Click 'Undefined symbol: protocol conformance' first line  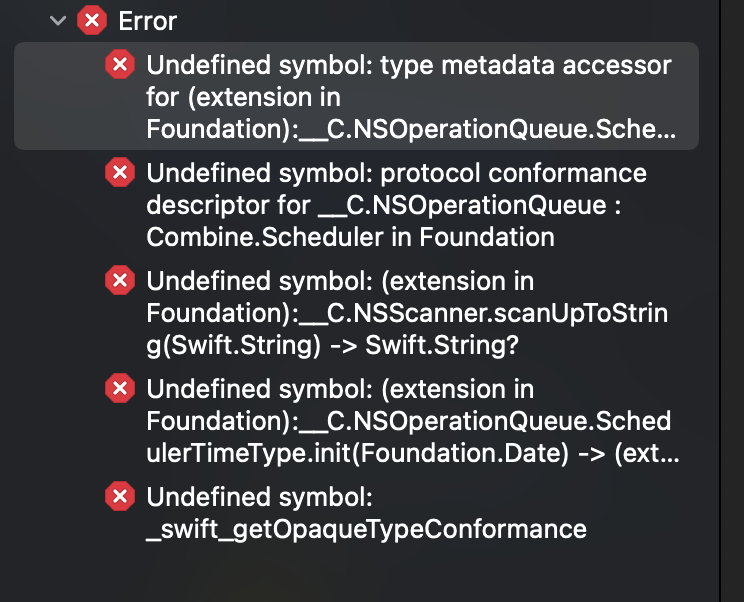click(396, 174)
